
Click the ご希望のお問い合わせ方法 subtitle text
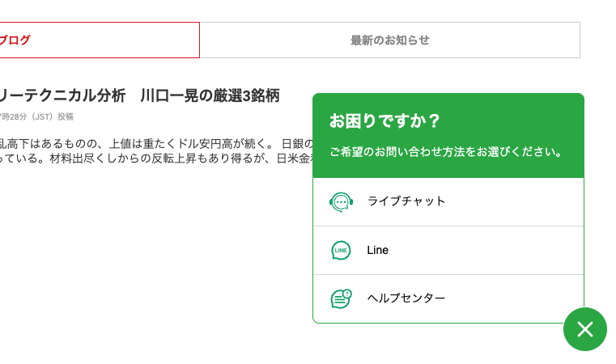coord(446,152)
